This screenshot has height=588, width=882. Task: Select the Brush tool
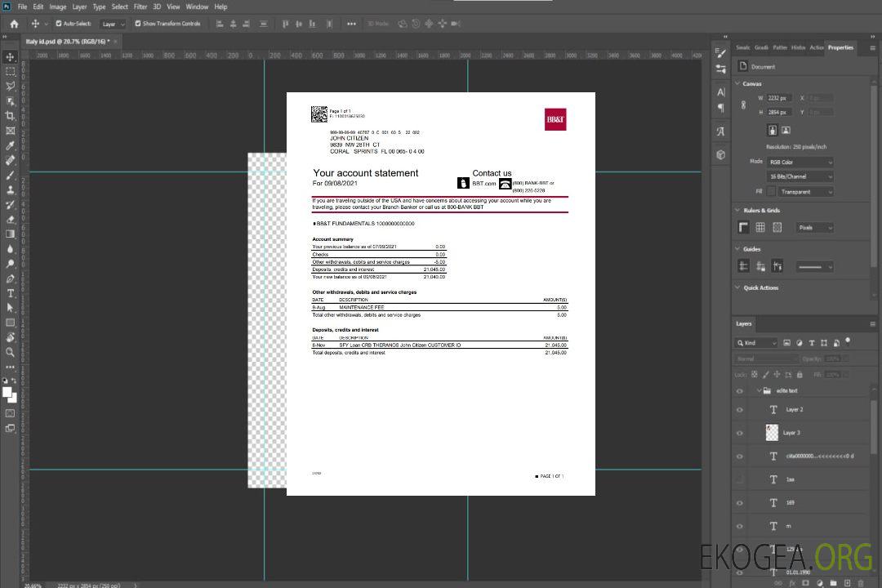10,175
